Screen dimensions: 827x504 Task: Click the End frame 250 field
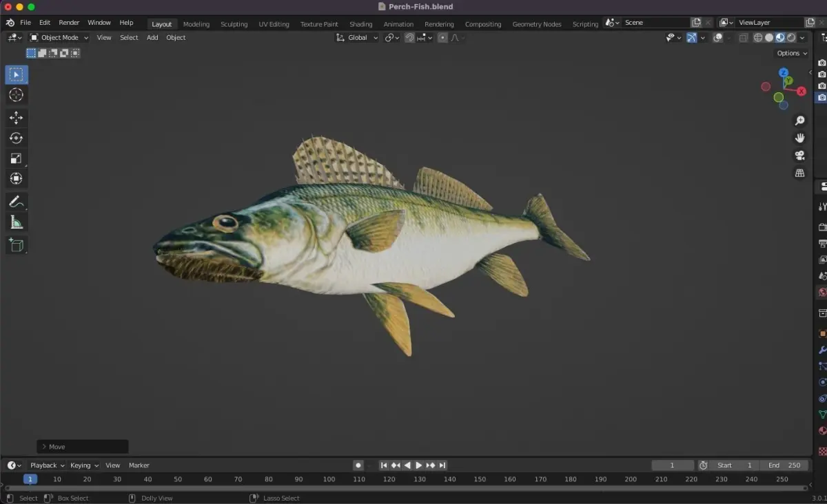[x=784, y=465]
